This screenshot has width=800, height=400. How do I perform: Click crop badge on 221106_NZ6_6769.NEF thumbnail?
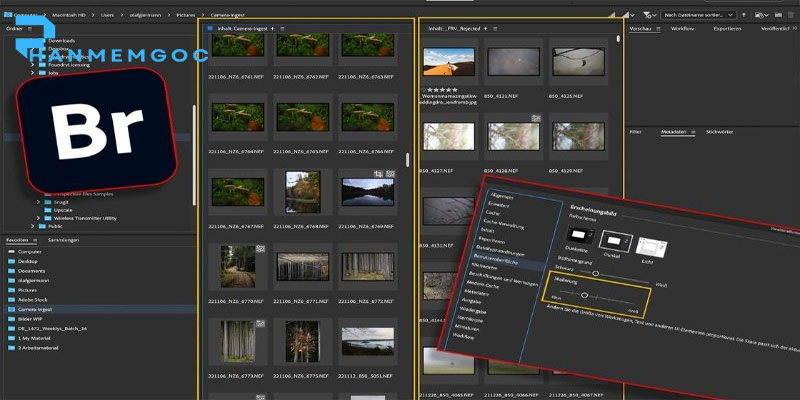coord(378,173)
